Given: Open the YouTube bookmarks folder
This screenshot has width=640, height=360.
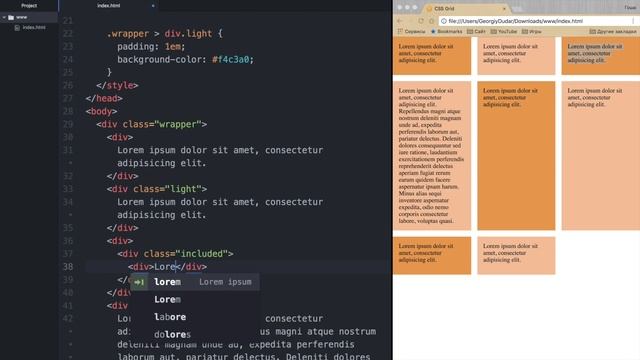Looking at the screenshot, I should pos(504,31).
